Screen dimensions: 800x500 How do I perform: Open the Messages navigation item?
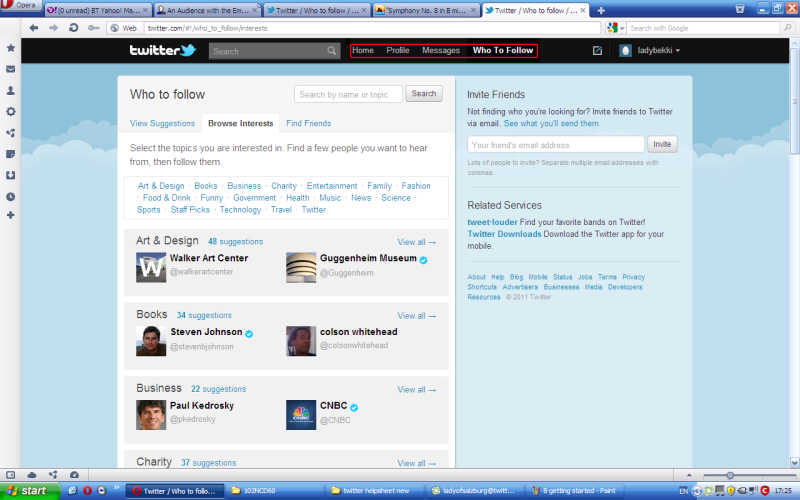coord(441,50)
